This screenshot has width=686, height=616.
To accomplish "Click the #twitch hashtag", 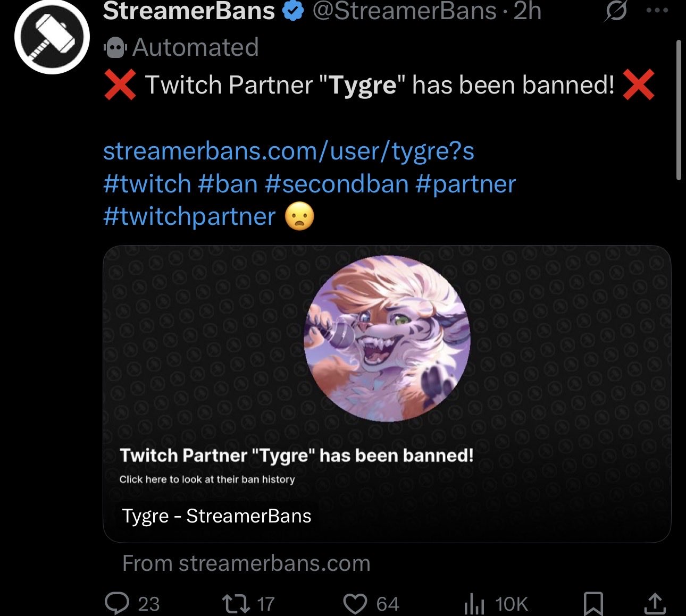I will click(x=147, y=184).
